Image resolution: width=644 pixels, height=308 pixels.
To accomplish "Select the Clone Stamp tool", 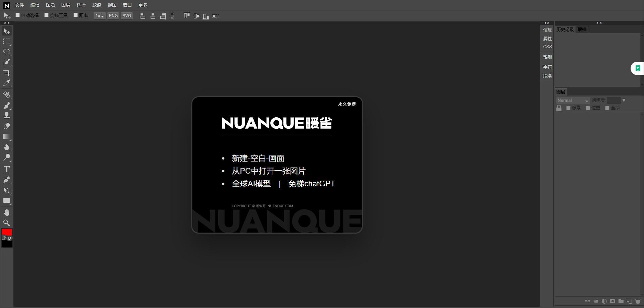I will tap(7, 116).
